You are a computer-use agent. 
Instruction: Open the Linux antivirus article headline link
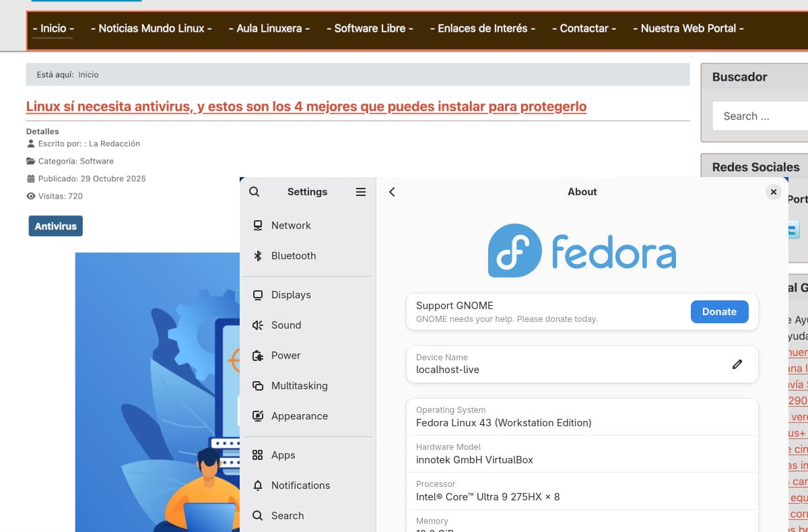click(306, 106)
